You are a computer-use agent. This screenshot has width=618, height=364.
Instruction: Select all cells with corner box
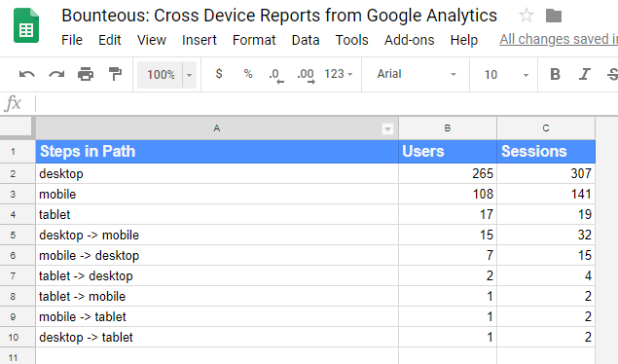tap(16, 127)
